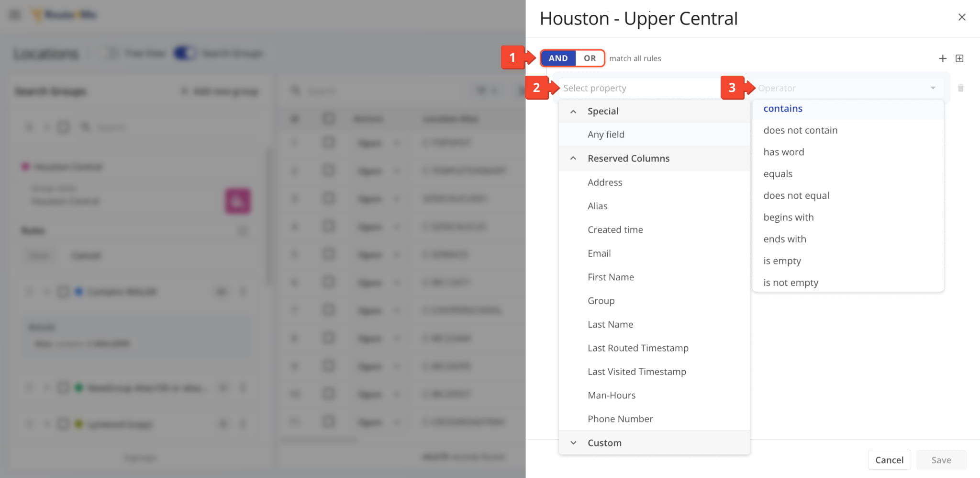Screen dimensions: 980x478
Task: Choose the Address property
Action: tap(654, 182)
